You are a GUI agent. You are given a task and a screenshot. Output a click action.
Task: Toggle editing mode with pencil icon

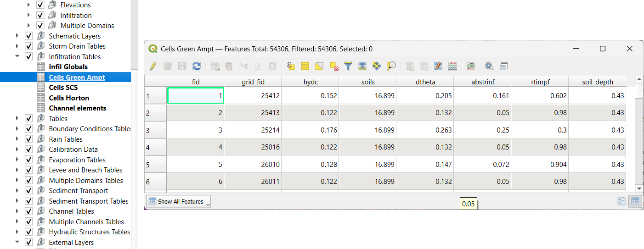[x=153, y=66]
